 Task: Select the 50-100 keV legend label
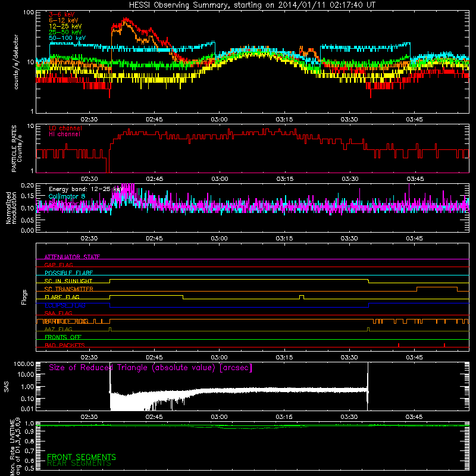tap(67, 38)
